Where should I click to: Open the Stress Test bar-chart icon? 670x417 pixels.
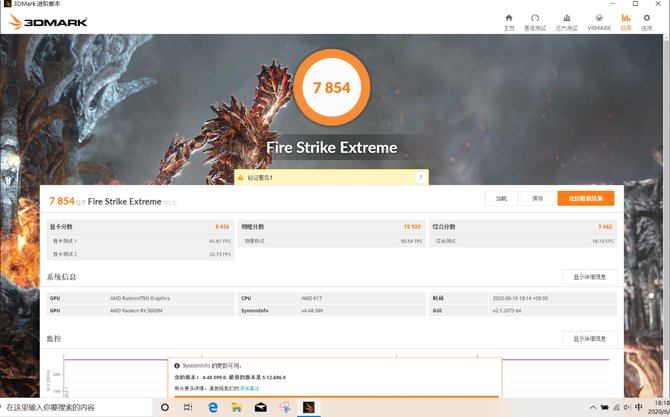567,18
